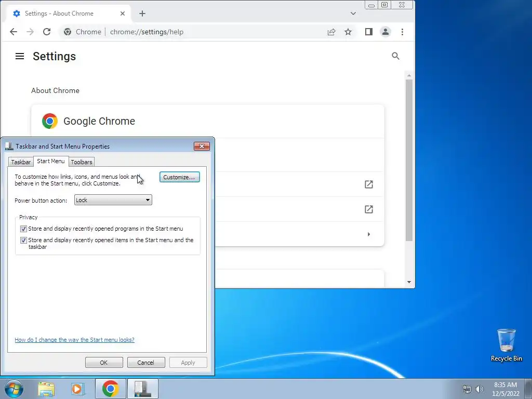Click the Google Chrome logo
This screenshot has width=532, height=399.
(50, 121)
